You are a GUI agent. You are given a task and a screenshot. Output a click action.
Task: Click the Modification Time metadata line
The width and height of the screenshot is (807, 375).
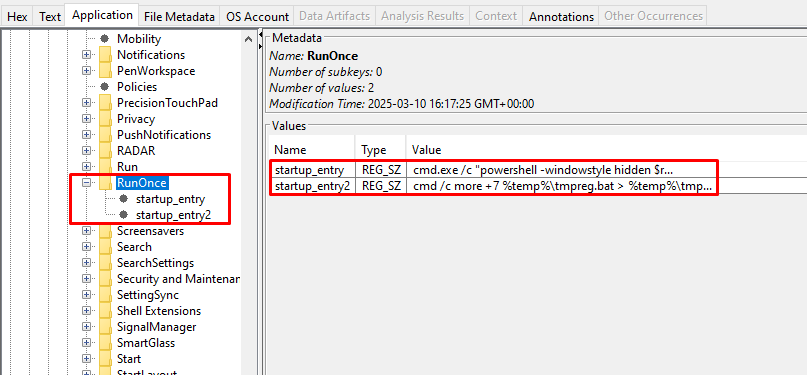tap(401, 104)
